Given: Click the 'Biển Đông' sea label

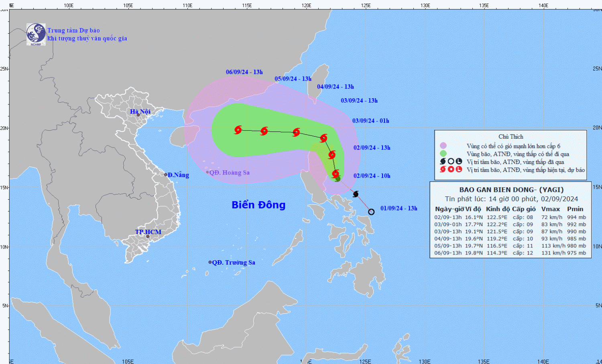Looking at the screenshot, I should [258, 205].
